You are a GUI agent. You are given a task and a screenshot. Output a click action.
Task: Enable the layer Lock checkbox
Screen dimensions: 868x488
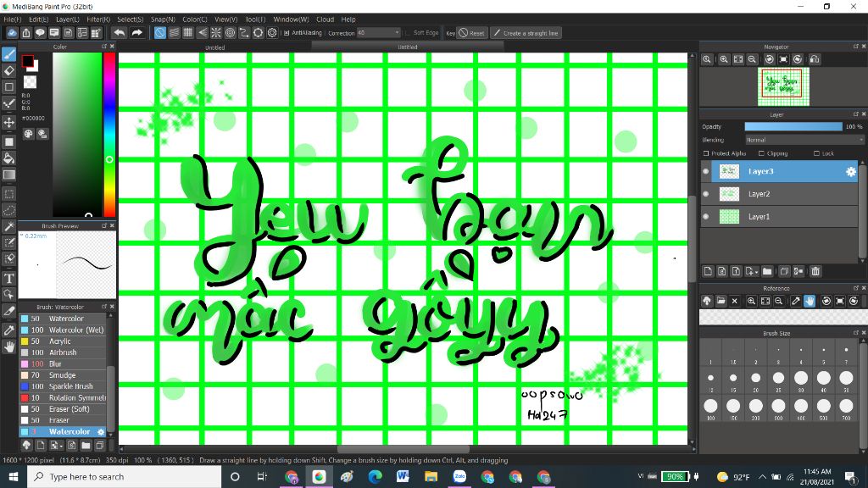(x=816, y=153)
